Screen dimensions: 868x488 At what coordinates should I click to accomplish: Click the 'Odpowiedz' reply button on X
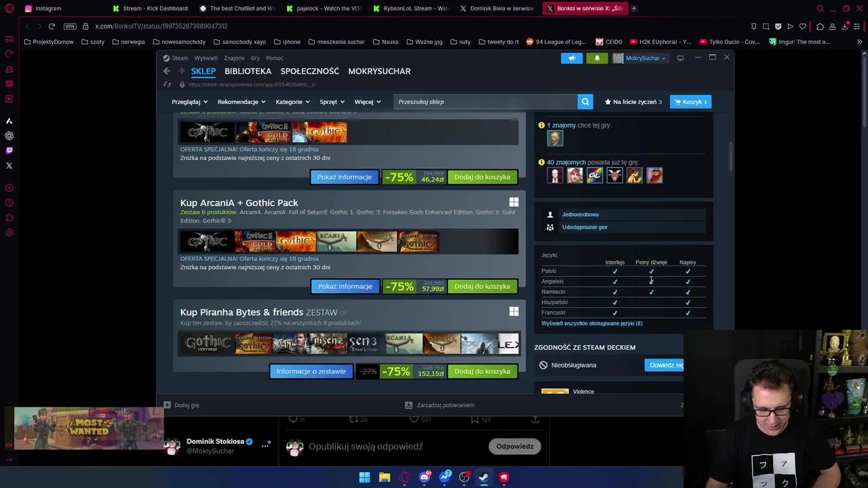515,446
